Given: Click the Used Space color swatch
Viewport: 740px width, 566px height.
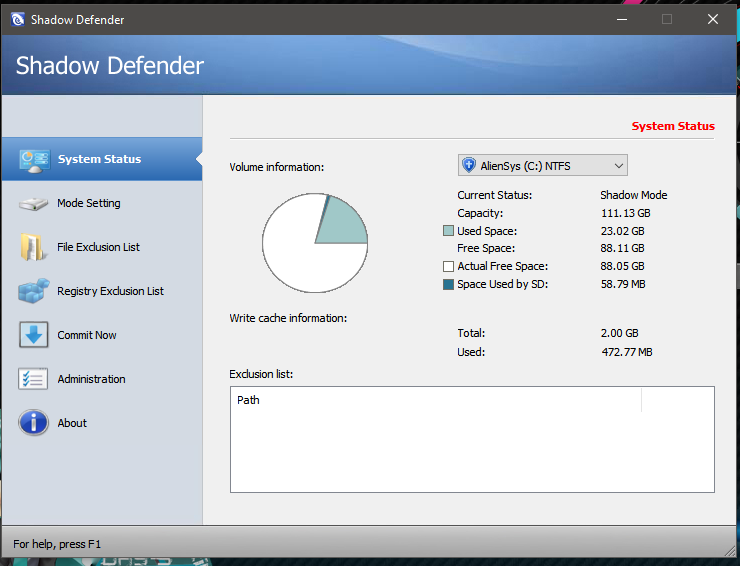Looking at the screenshot, I should (448, 231).
